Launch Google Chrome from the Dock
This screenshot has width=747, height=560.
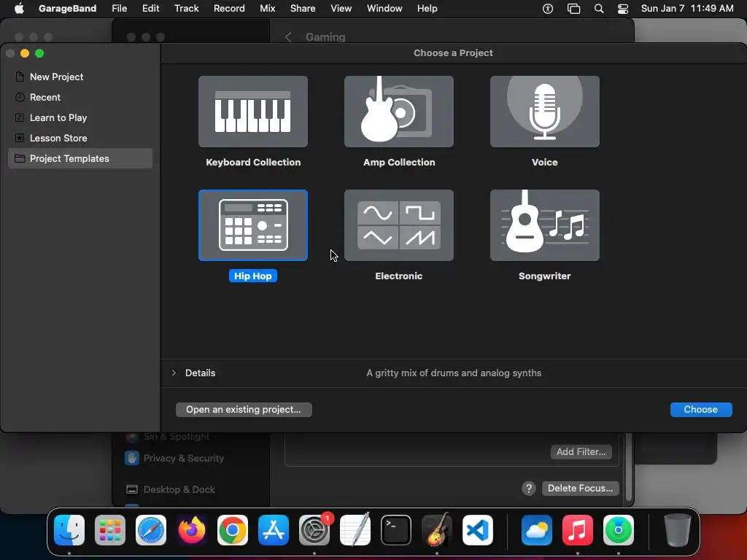pyautogui.click(x=233, y=530)
